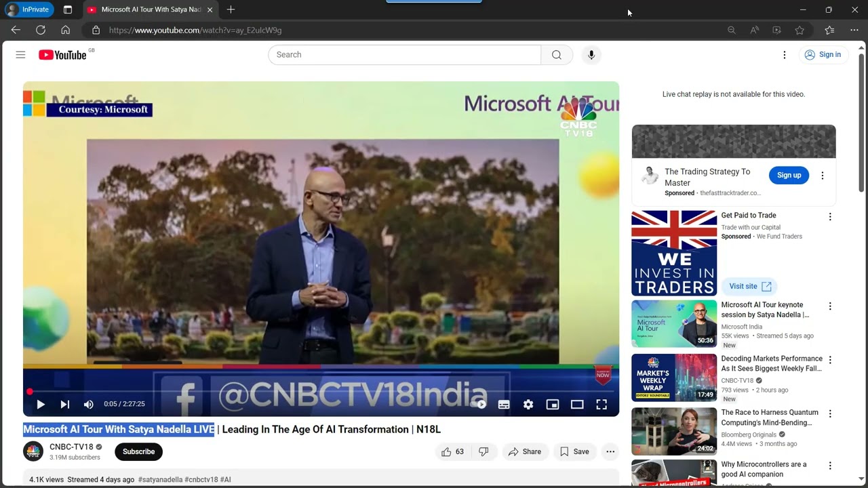Switch video to miniplayer

[553, 405]
